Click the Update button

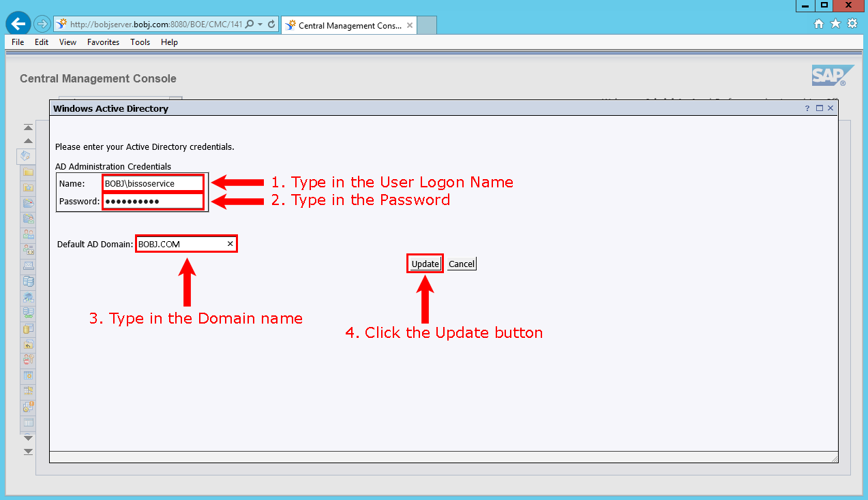425,264
